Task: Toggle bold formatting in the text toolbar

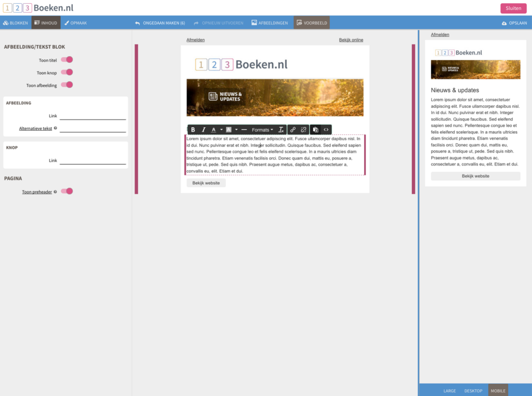Action: (193, 130)
